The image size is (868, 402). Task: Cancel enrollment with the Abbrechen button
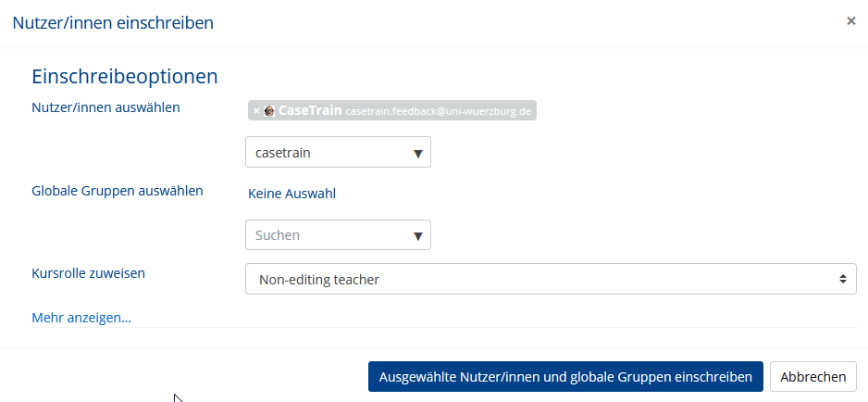(x=813, y=377)
